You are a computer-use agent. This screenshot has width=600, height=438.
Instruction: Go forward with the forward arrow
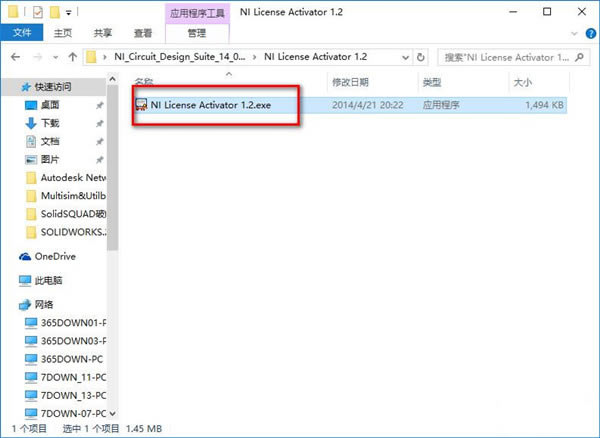pyautogui.click(x=38, y=57)
